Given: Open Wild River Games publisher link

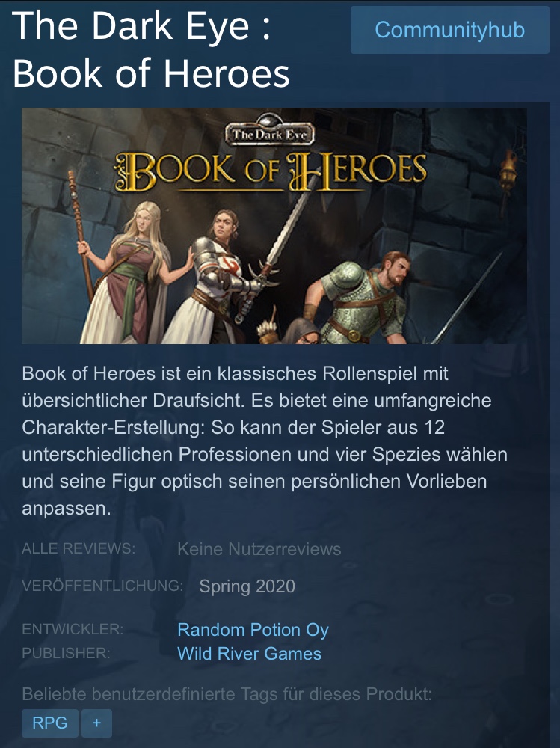Looking at the screenshot, I should click(x=249, y=654).
